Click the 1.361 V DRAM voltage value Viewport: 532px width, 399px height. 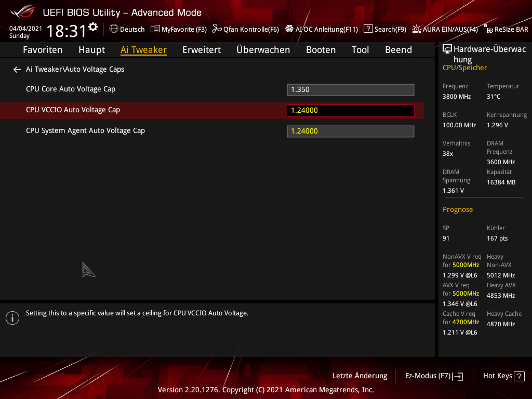pyautogui.click(x=453, y=191)
